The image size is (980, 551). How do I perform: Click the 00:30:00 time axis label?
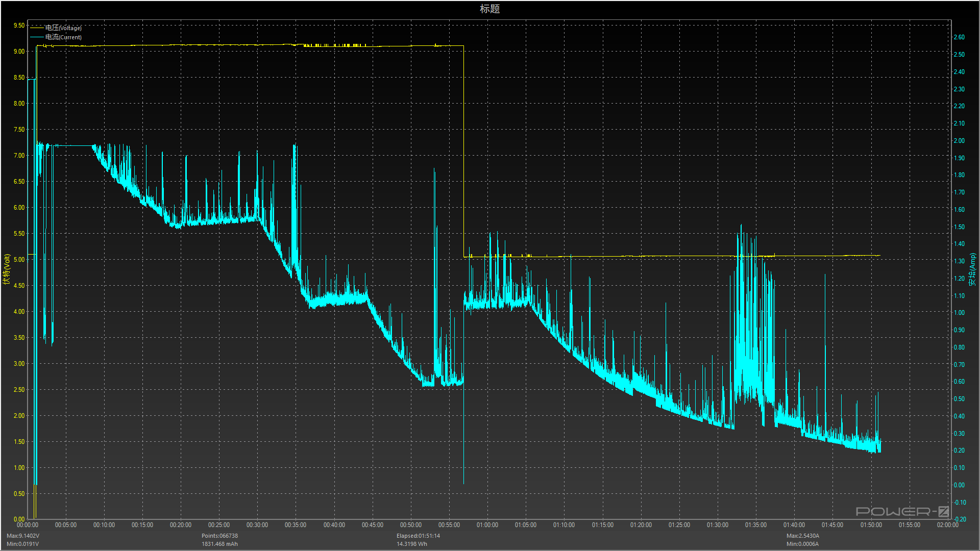pyautogui.click(x=257, y=525)
